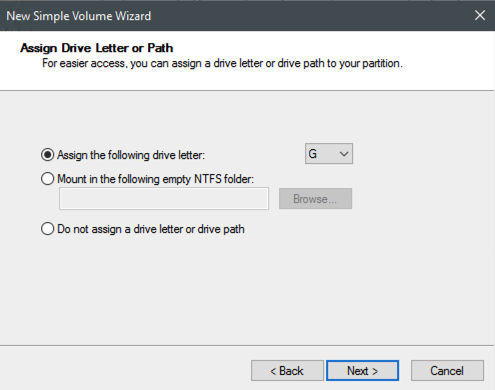Image resolution: width=495 pixels, height=390 pixels.
Task: Proceed with the Next > button
Action: click(362, 370)
